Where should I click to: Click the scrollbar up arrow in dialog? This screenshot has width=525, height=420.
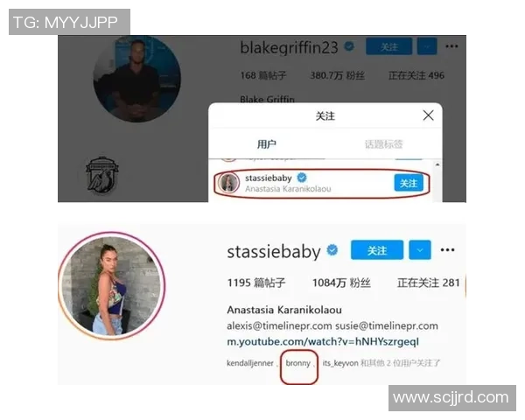[x=437, y=164]
